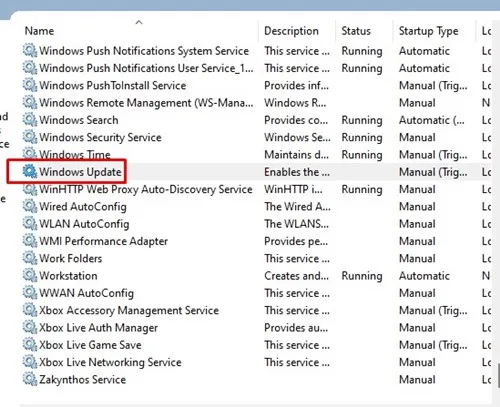Select the WMI Performance Adapter name
Viewport: 500px width, 407px height.
click(103, 241)
